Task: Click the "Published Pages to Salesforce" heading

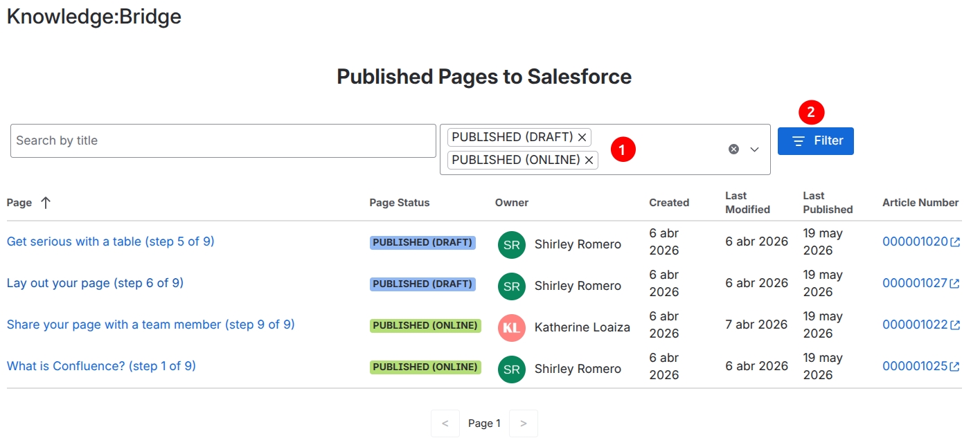Action: tap(484, 76)
